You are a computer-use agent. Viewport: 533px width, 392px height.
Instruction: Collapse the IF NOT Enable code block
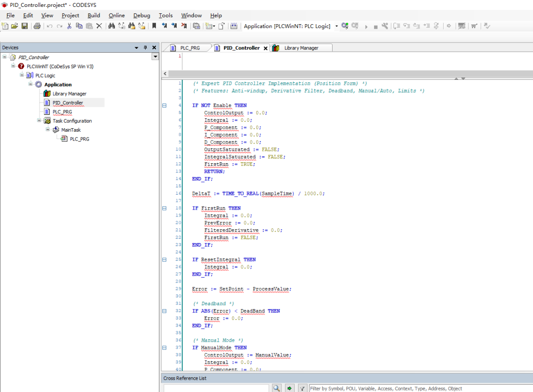coord(164,106)
